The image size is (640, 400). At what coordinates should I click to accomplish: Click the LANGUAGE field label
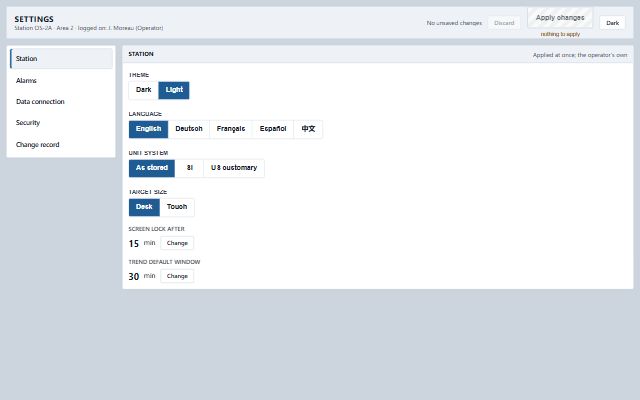coord(145,114)
